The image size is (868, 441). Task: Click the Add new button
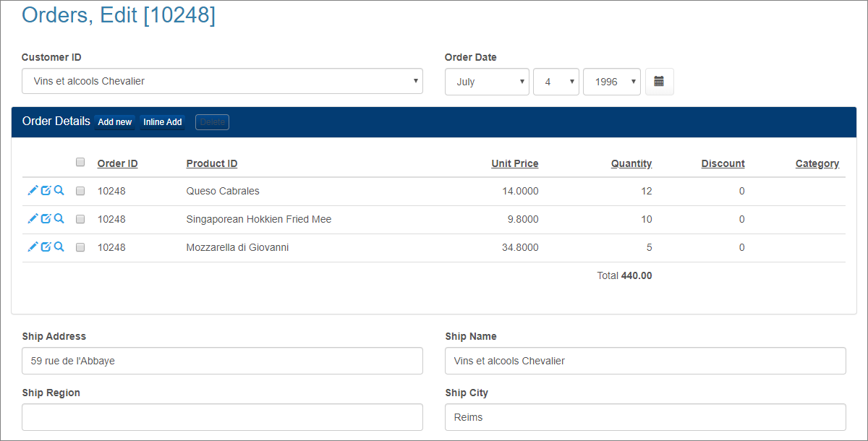pyautogui.click(x=114, y=121)
